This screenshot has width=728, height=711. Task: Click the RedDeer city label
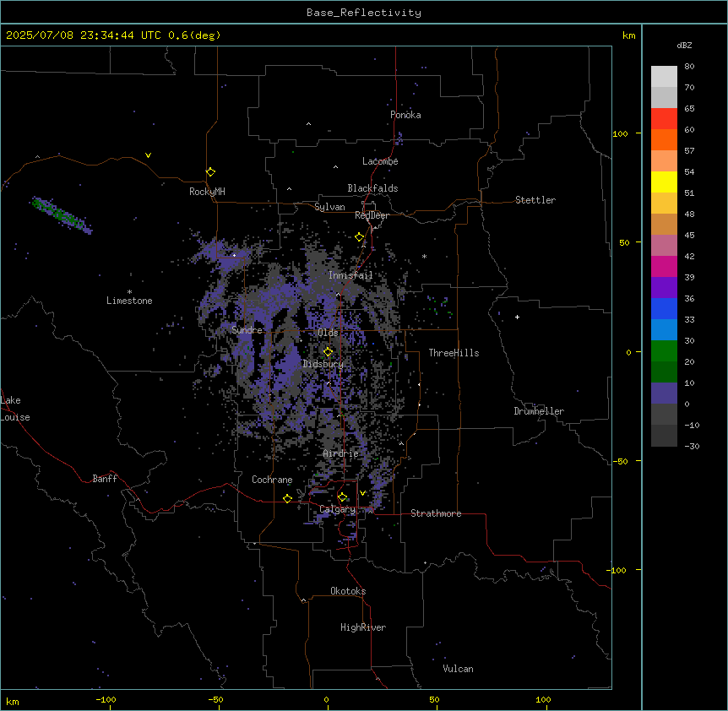[372, 215]
